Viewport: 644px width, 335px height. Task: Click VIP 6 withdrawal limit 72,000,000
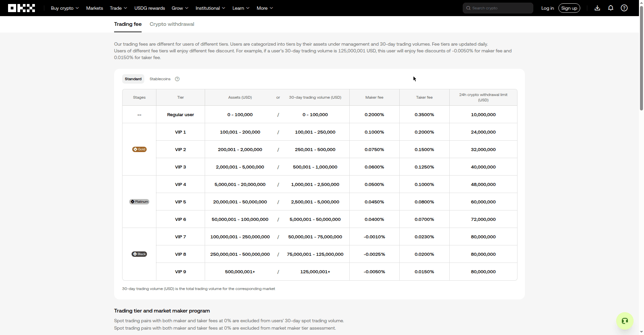(x=483, y=219)
